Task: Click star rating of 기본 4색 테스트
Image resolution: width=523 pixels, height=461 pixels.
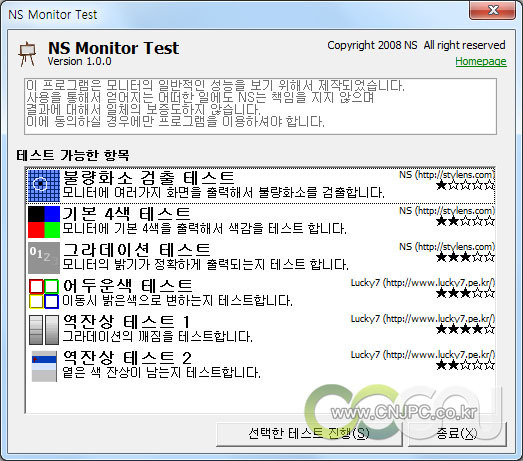Action: tap(465, 221)
